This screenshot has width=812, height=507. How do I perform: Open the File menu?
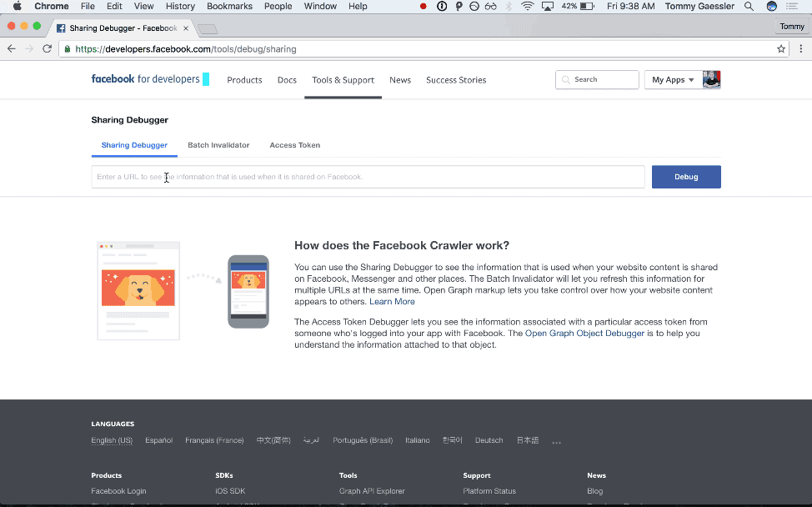coord(88,6)
